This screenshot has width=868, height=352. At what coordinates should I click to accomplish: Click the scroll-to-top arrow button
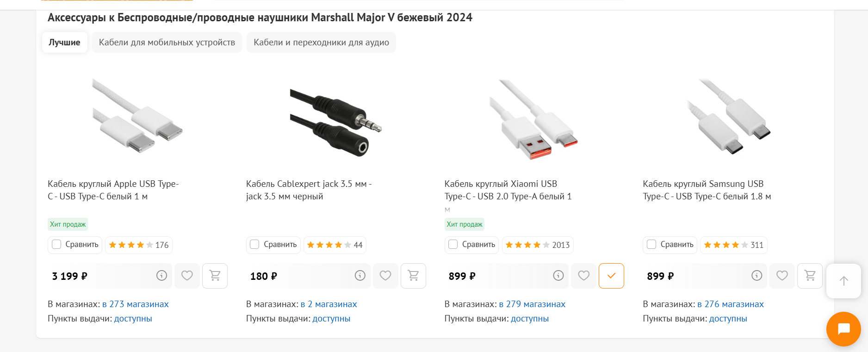tap(843, 281)
